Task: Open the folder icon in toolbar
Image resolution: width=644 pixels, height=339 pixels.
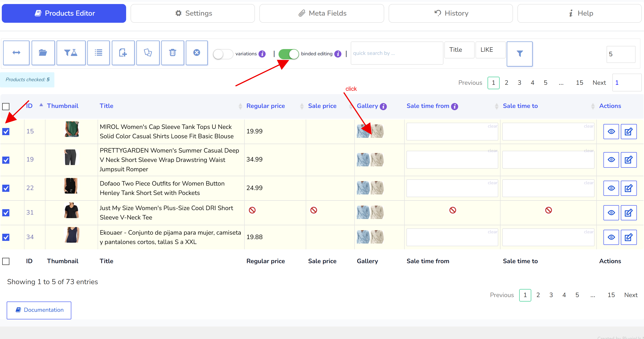Action: click(43, 53)
